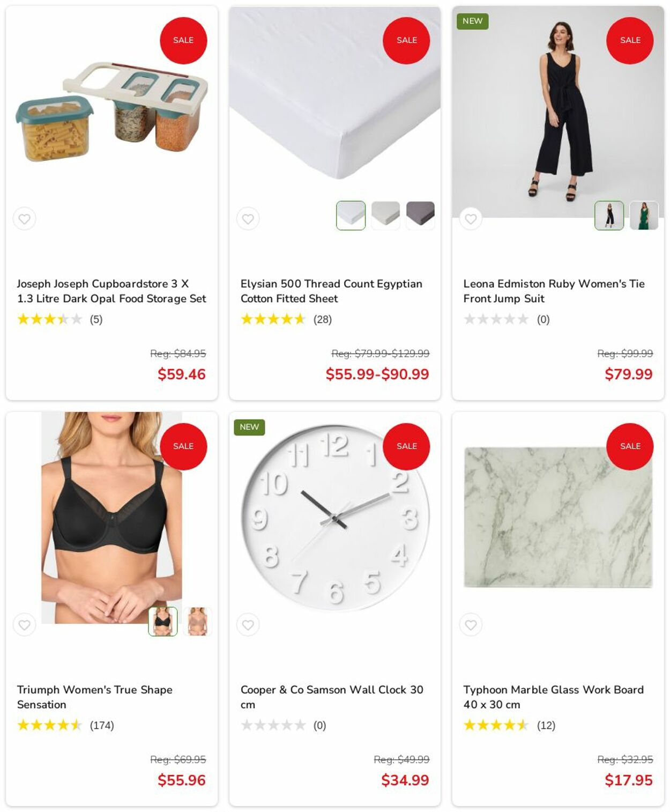The image size is (670, 812).
Task: Choose black jump suit variant thumbnail
Action: [609, 216]
